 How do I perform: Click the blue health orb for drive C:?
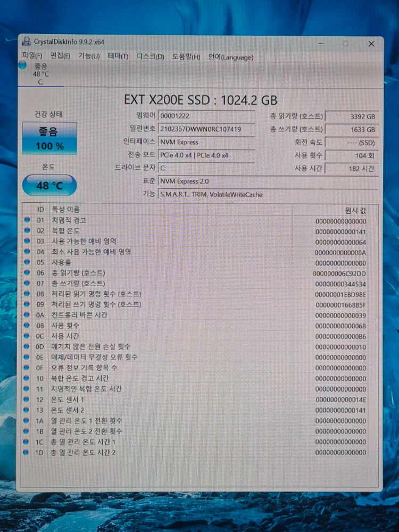22,65
